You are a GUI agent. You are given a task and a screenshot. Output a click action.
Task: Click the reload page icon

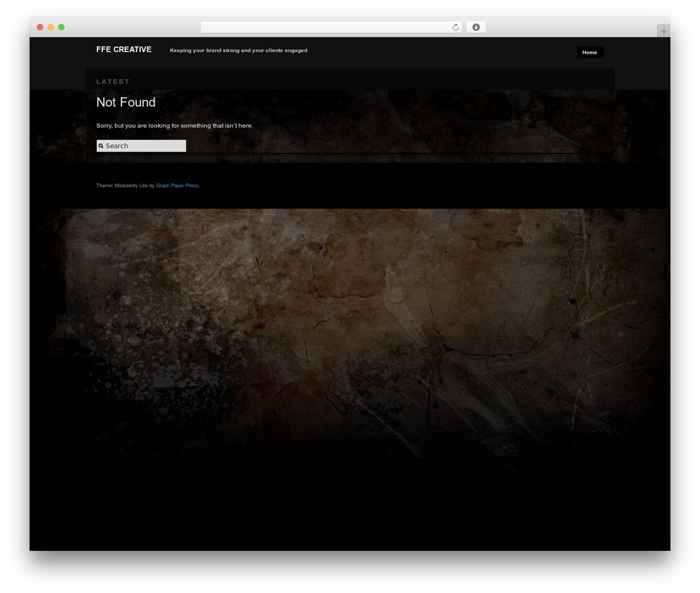tap(455, 27)
